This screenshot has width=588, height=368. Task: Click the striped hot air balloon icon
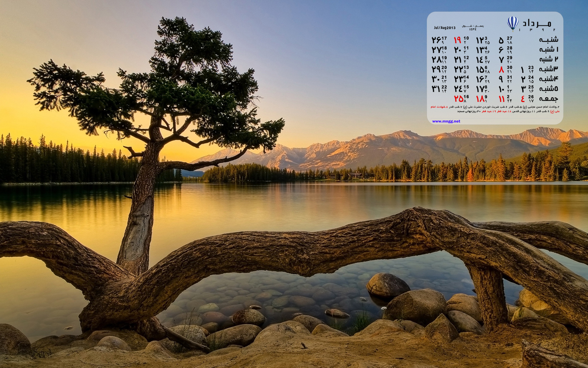[x=512, y=23]
